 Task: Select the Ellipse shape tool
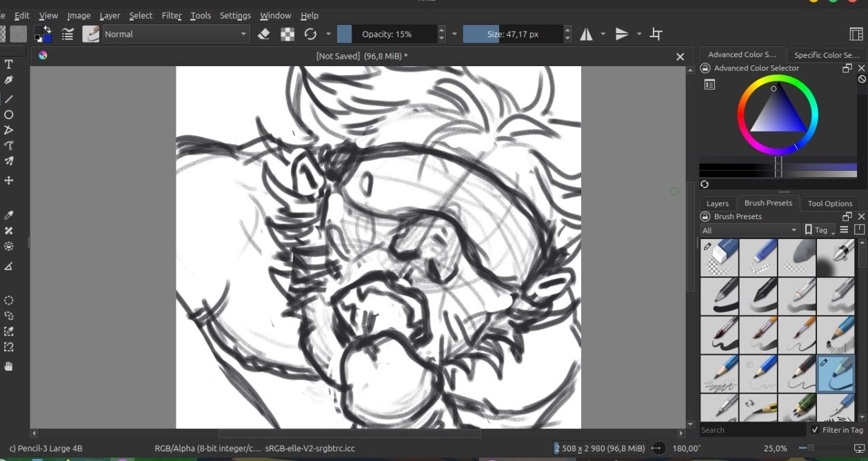tap(9, 114)
